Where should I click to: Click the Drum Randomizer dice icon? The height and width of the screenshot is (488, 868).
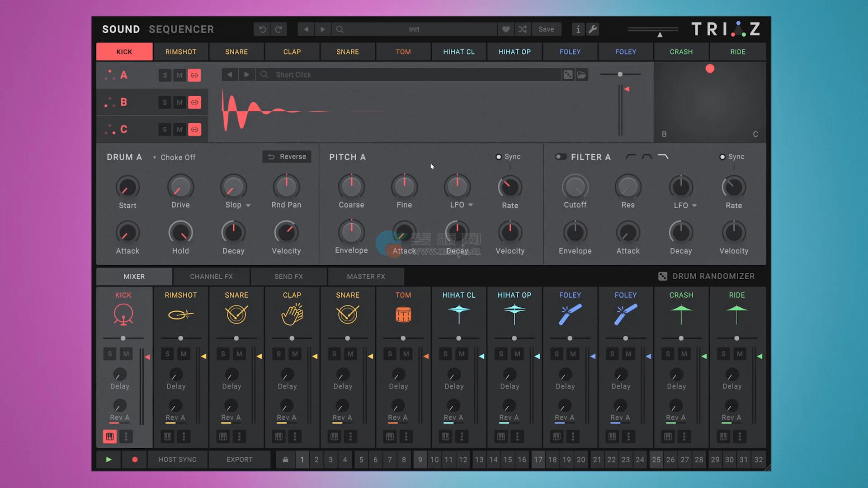click(x=663, y=277)
